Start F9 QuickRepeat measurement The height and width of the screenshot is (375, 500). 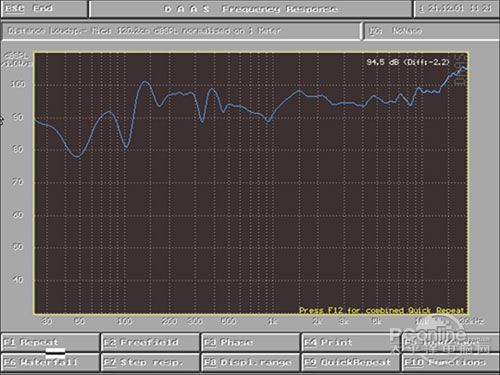(351, 362)
